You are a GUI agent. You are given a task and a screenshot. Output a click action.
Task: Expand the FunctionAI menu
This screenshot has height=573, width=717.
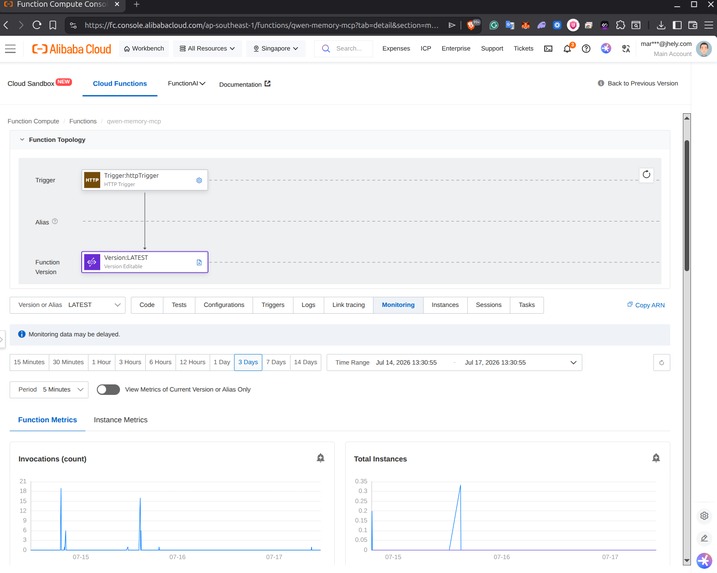(186, 84)
